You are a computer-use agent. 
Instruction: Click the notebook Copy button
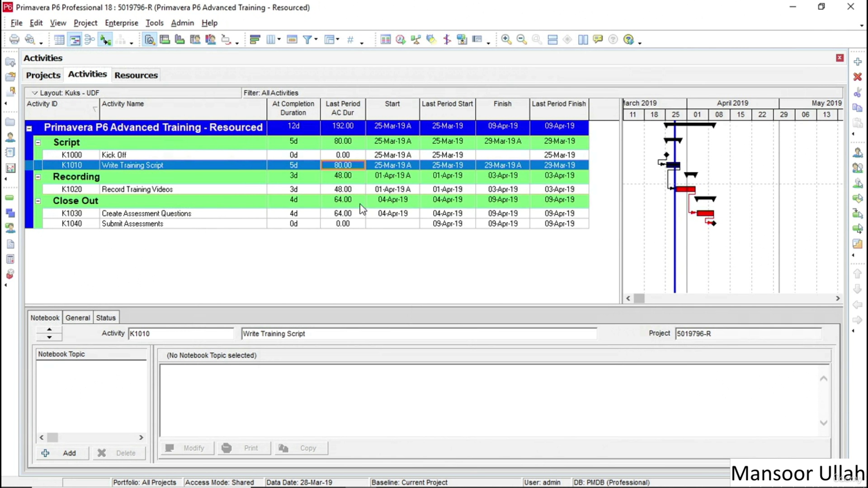(301, 448)
